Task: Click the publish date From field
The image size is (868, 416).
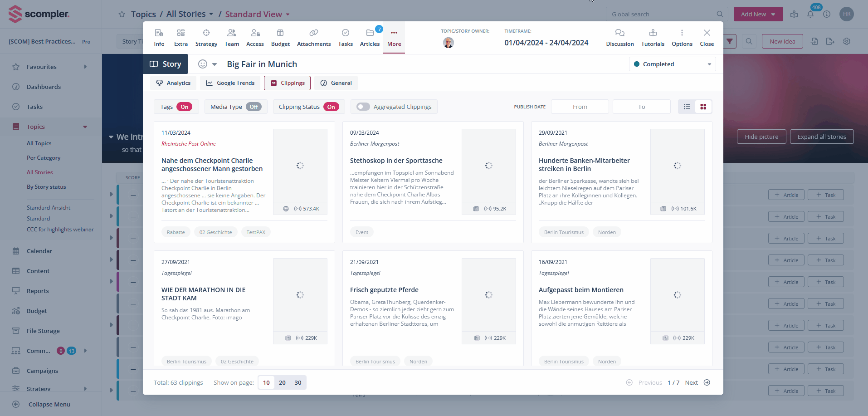Action: click(x=580, y=107)
